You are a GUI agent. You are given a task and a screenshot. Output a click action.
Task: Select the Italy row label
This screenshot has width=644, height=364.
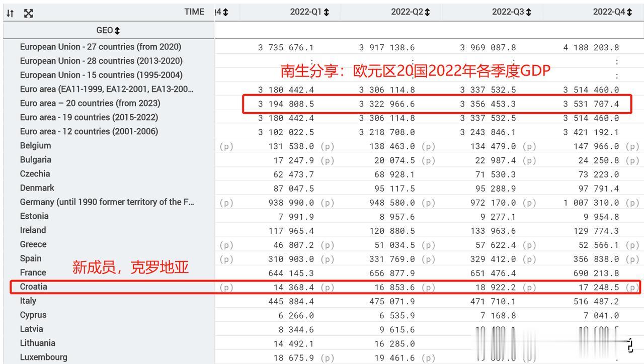point(28,300)
